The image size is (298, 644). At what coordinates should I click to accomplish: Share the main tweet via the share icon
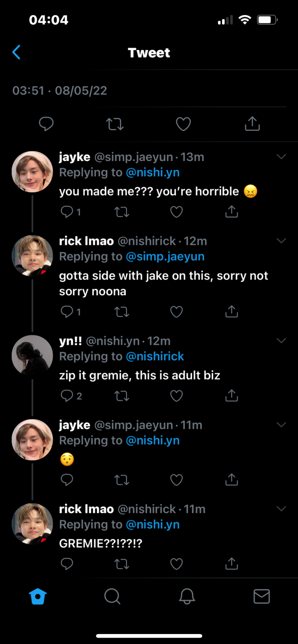tap(252, 124)
